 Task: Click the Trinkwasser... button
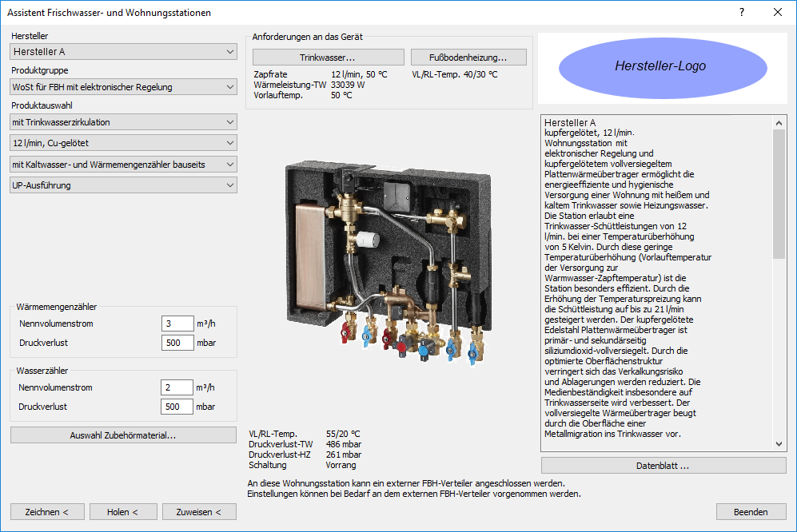pyautogui.click(x=329, y=58)
